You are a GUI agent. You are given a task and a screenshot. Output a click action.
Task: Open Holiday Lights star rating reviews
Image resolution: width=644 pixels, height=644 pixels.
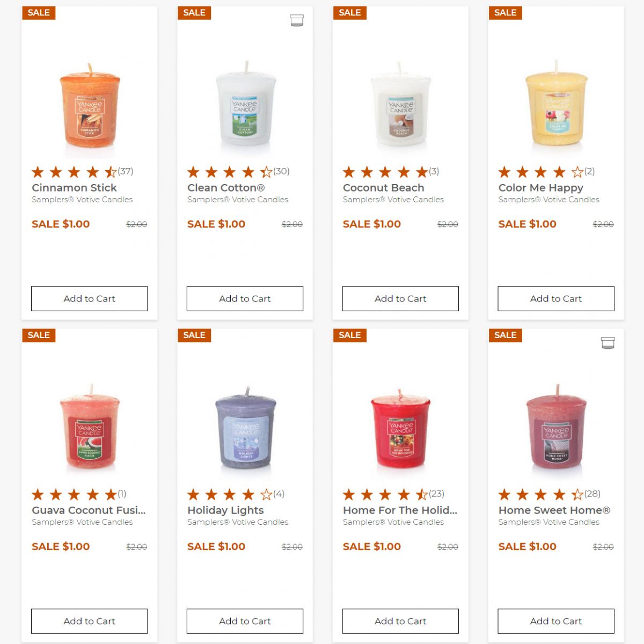coord(236,494)
